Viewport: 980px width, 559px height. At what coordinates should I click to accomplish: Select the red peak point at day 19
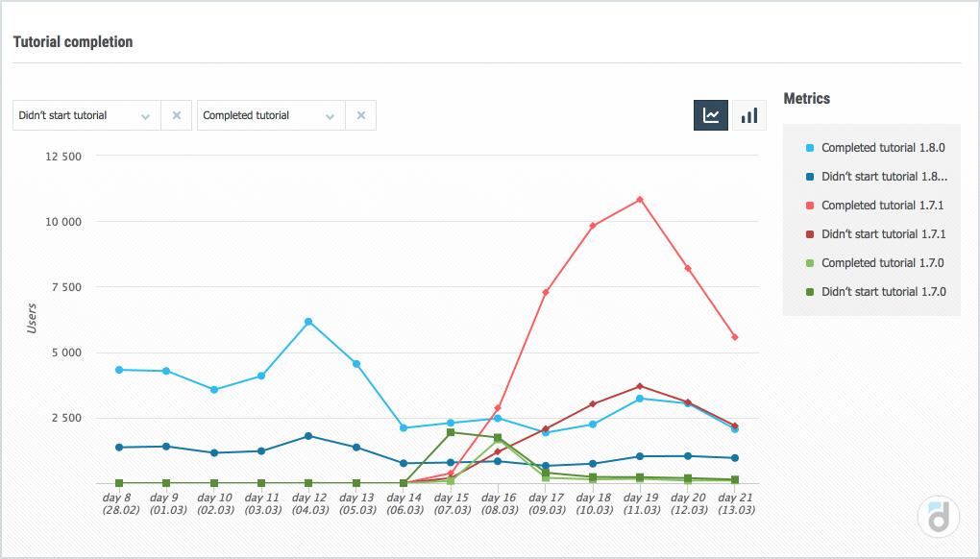click(640, 200)
